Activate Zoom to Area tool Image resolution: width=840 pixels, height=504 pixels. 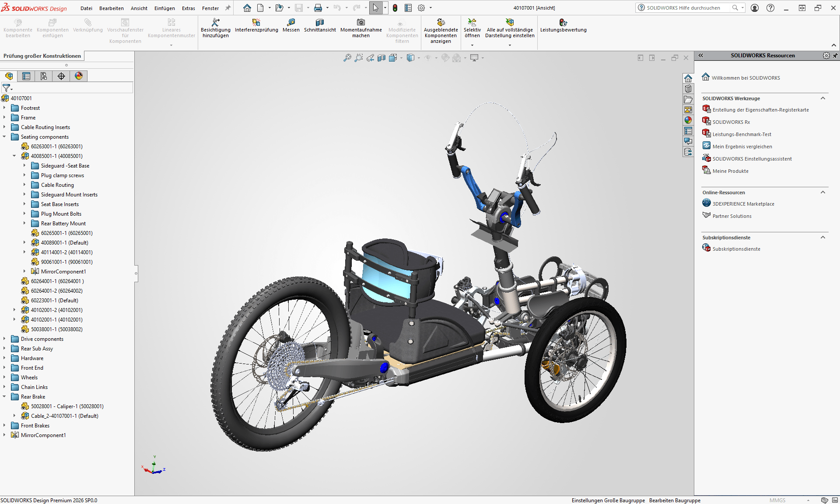(358, 58)
